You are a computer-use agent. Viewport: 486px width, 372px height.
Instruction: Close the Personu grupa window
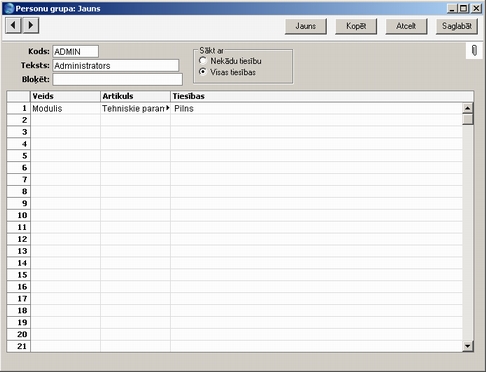[x=477, y=8]
